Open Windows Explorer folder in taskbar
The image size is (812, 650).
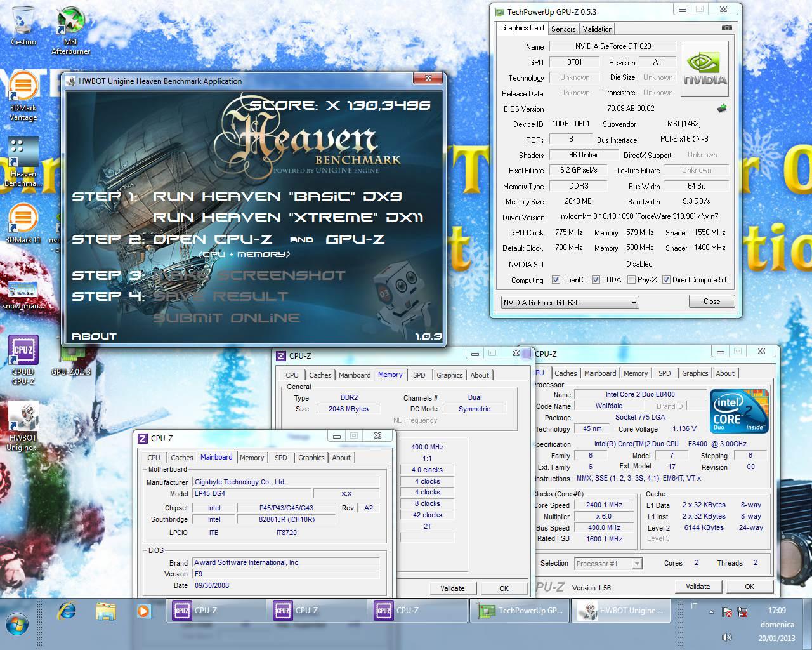[x=106, y=611]
